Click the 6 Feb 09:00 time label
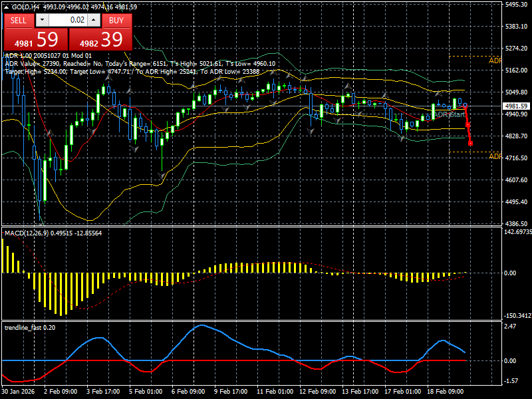This screenshot has width=532, height=399. [x=188, y=391]
